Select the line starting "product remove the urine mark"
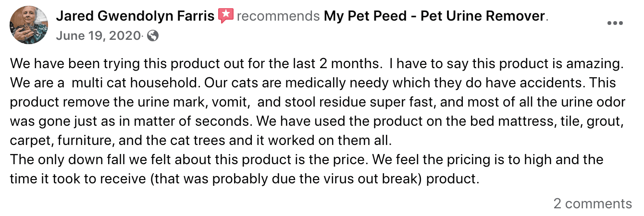Image resolution: width=644 pixels, height=216 pixels. coord(318,102)
